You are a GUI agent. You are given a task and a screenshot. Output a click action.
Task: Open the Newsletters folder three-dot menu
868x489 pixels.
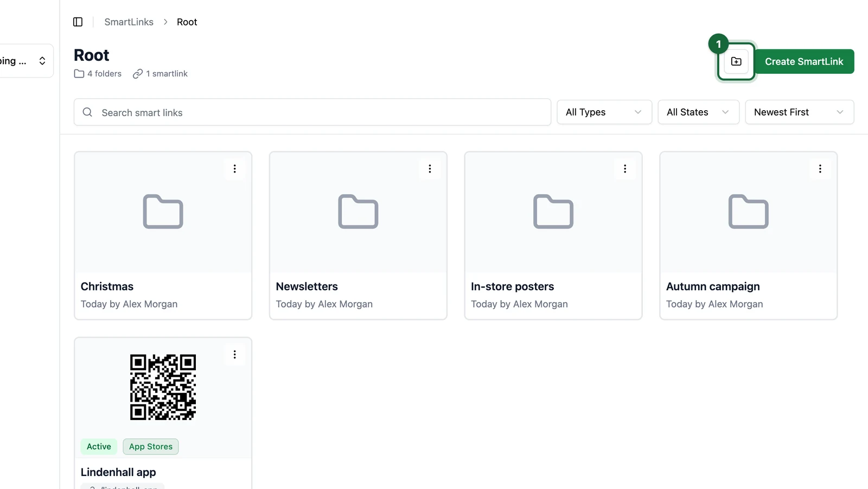(x=430, y=169)
